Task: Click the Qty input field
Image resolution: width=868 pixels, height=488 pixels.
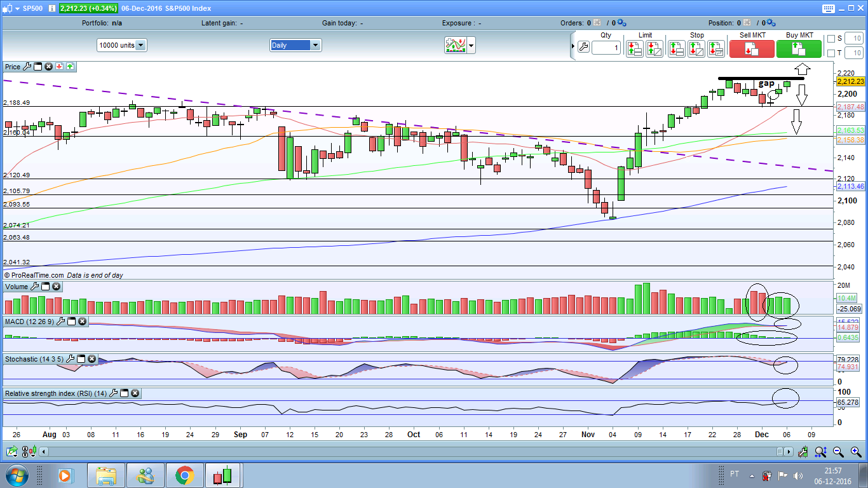Action: (606, 48)
